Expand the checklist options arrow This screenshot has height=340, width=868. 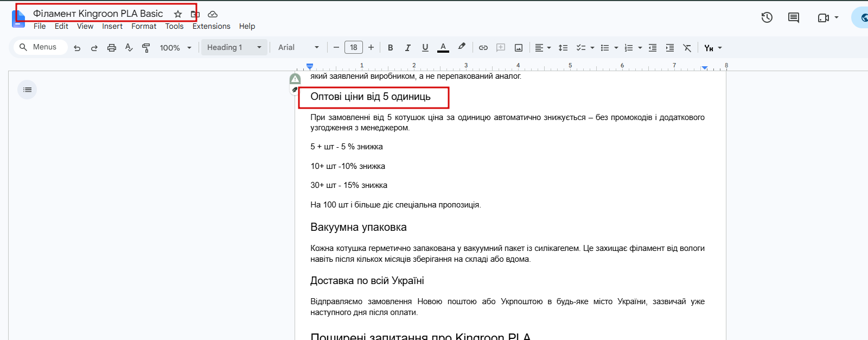point(592,48)
